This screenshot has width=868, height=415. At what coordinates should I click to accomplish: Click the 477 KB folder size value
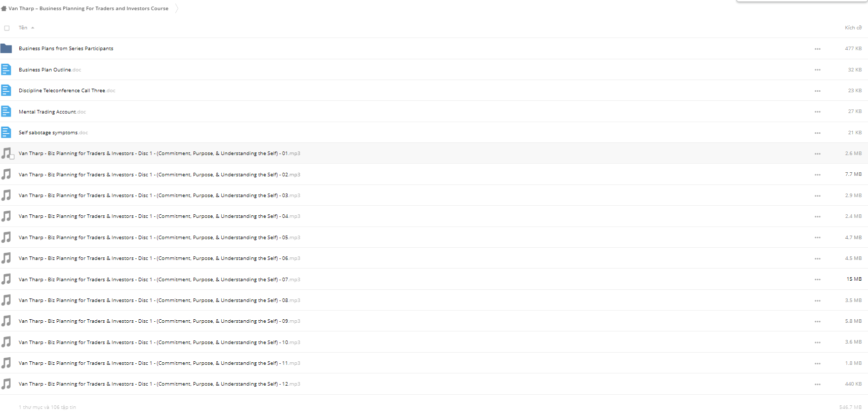pos(853,49)
